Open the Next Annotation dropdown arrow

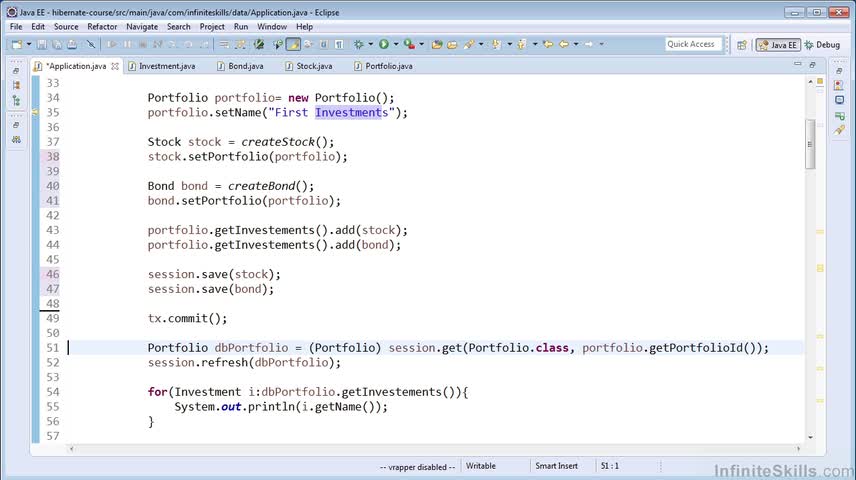tap(510, 44)
